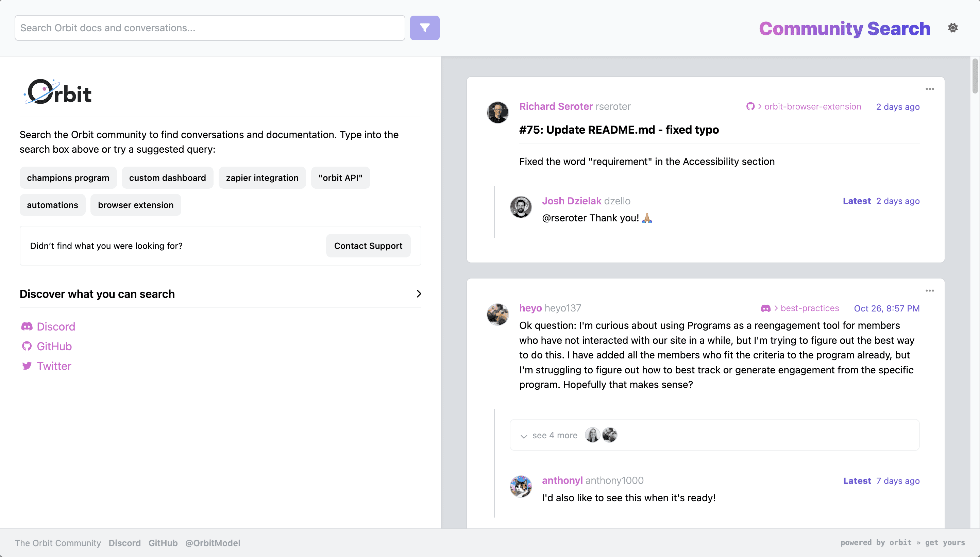This screenshot has height=557, width=980.
Task: Open the footer GitHub link
Action: click(x=163, y=543)
